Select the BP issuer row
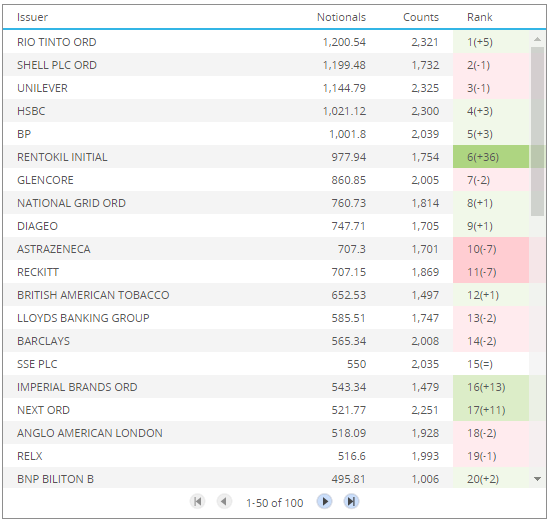Screen dimensions: 550x522 point(267,134)
